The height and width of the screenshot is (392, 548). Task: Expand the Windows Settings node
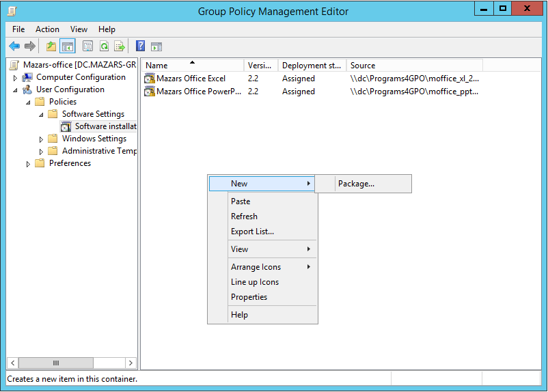point(41,139)
